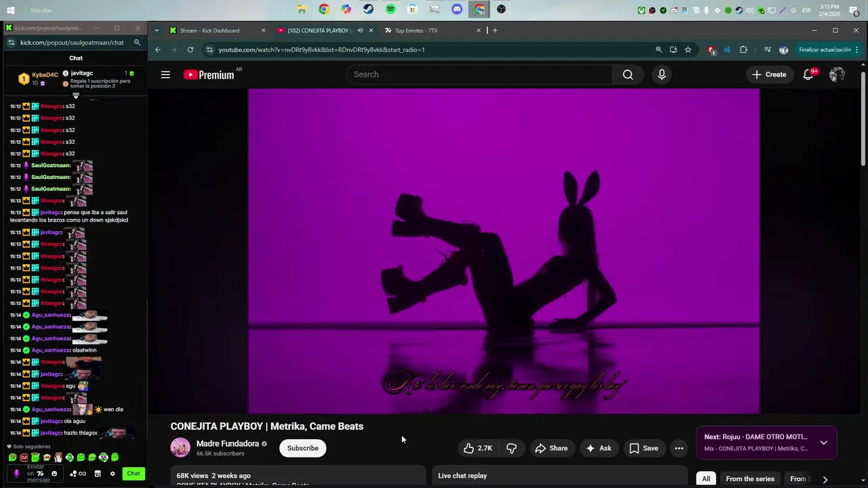Open the YouTube account avatar menu
Screen dimensions: 868x488
837,75
